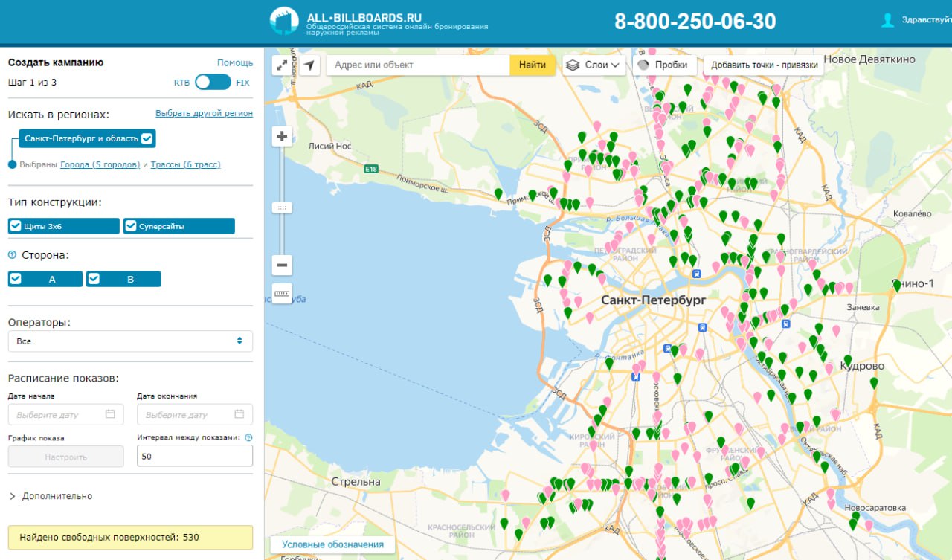Zoom out on the map

coord(282,265)
